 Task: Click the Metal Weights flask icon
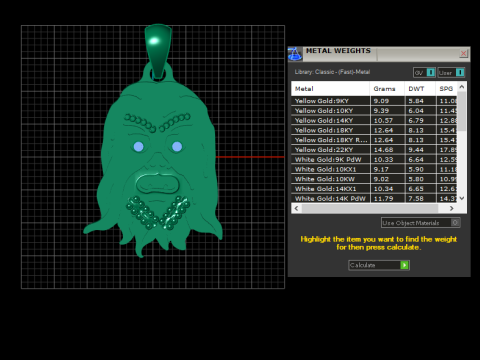pos(295,54)
